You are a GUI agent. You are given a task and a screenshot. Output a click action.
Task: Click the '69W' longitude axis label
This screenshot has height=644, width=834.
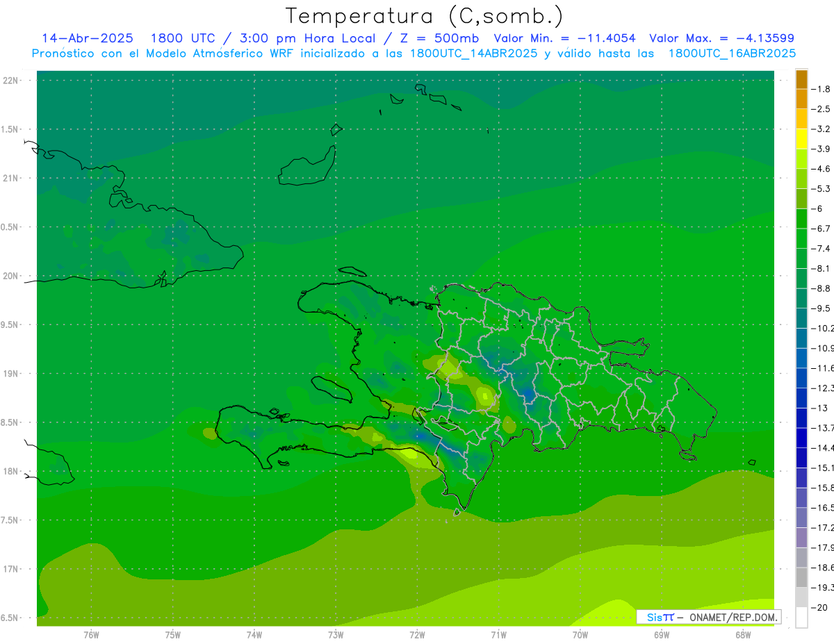coord(662,635)
